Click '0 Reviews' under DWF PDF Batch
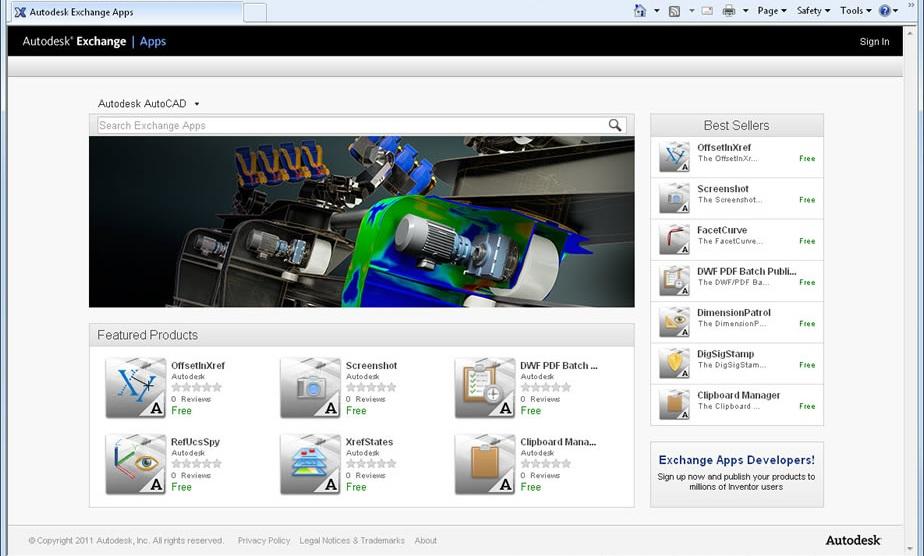The height and width of the screenshot is (556, 924). 540,399
